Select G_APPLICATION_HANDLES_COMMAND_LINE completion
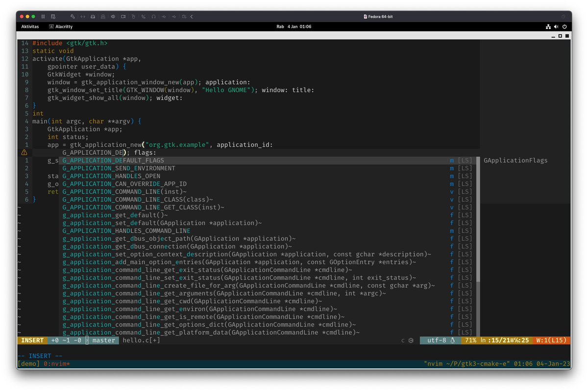 268,231
